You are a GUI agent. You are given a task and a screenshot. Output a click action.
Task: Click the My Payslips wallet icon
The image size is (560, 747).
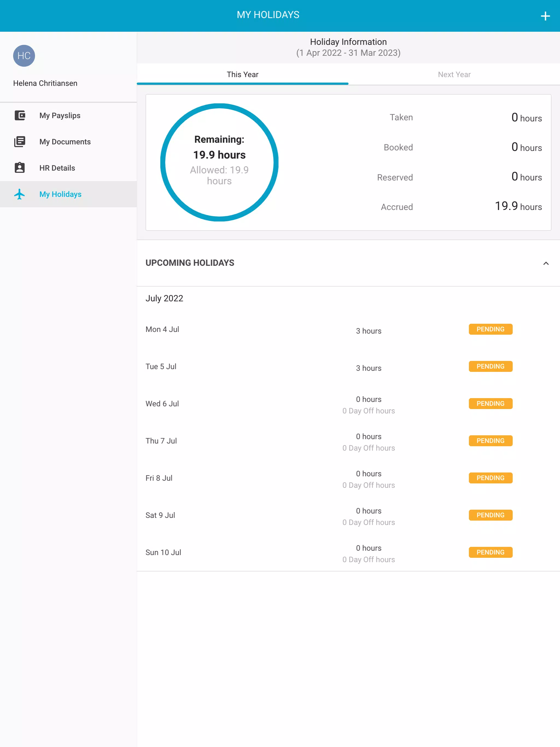20,115
